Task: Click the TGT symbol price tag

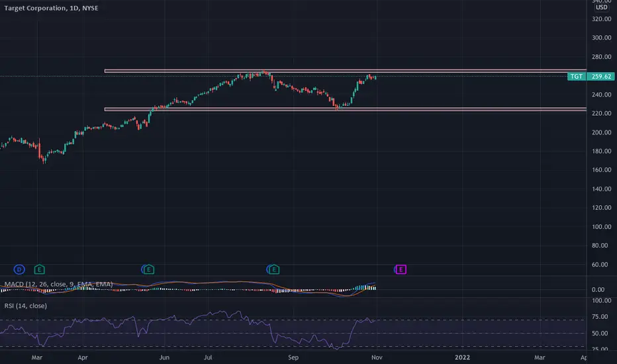Action: coord(577,76)
